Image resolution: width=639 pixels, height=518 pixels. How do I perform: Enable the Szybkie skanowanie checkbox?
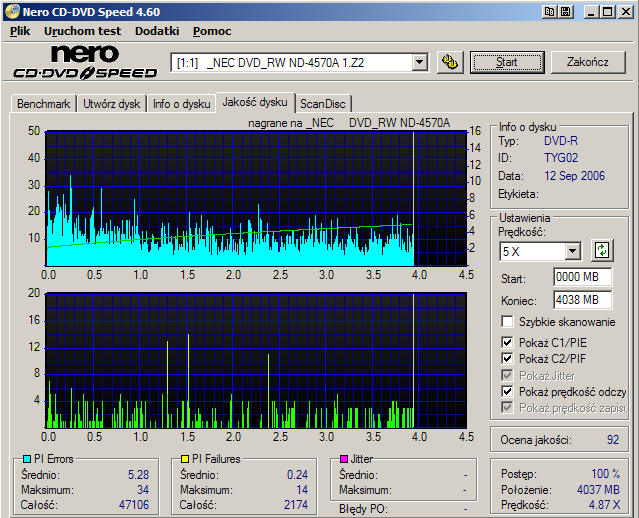pyautogui.click(x=507, y=322)
